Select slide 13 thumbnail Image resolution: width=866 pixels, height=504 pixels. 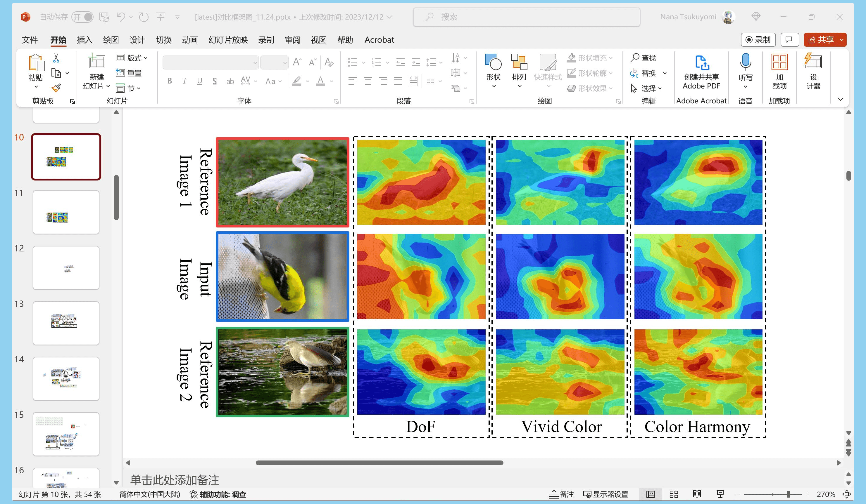pyautogui.click(x=66, y=323)
